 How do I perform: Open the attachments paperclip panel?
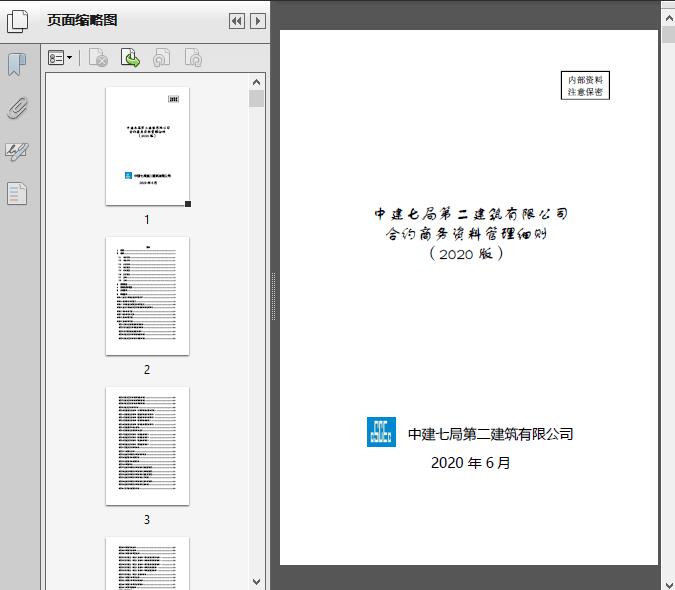18,108
